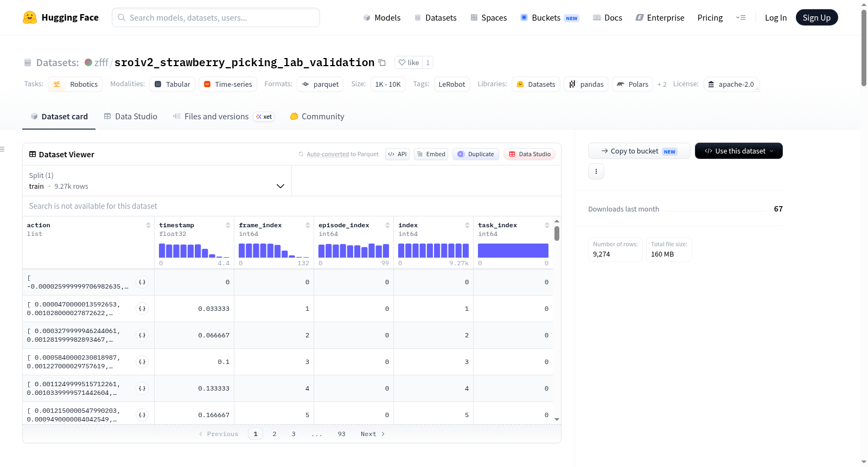
Task: Open Models in the top navigation
Action: (x=382, y=18)
